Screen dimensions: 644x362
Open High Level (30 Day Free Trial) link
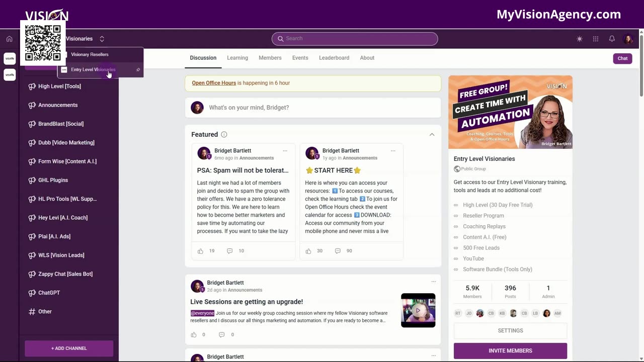[x=498, y=205]
